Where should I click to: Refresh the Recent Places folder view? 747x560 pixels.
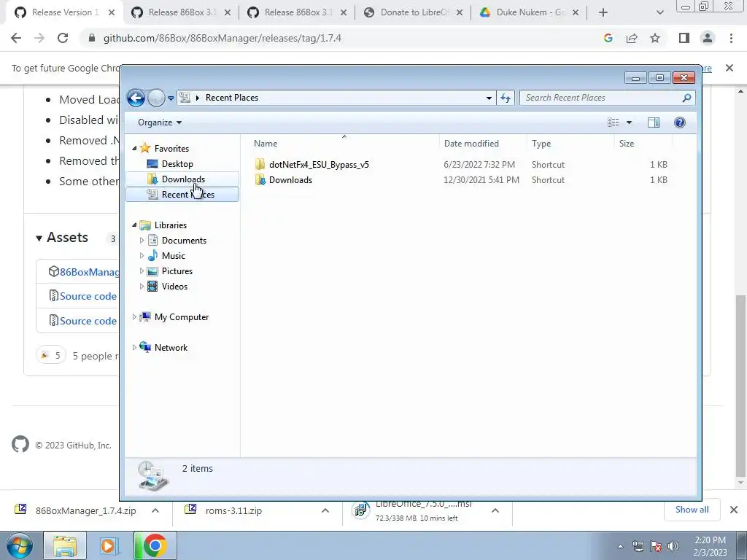[x=505, y=98]
